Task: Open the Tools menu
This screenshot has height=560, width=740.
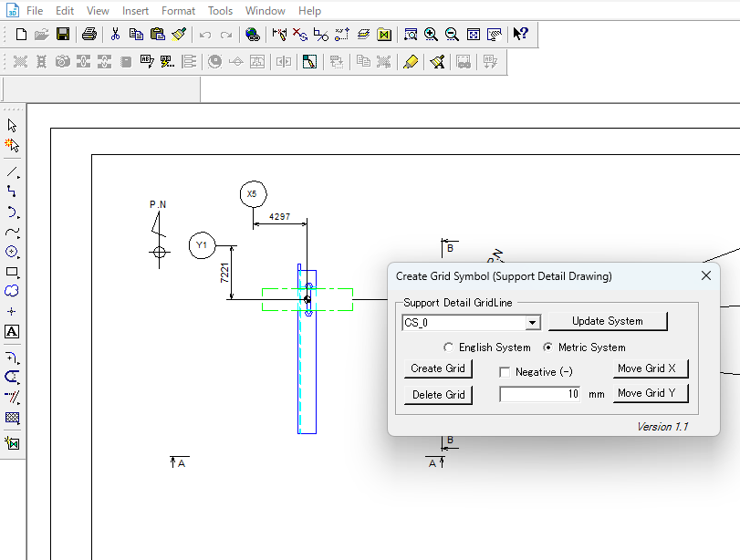Action: (220, 11)
